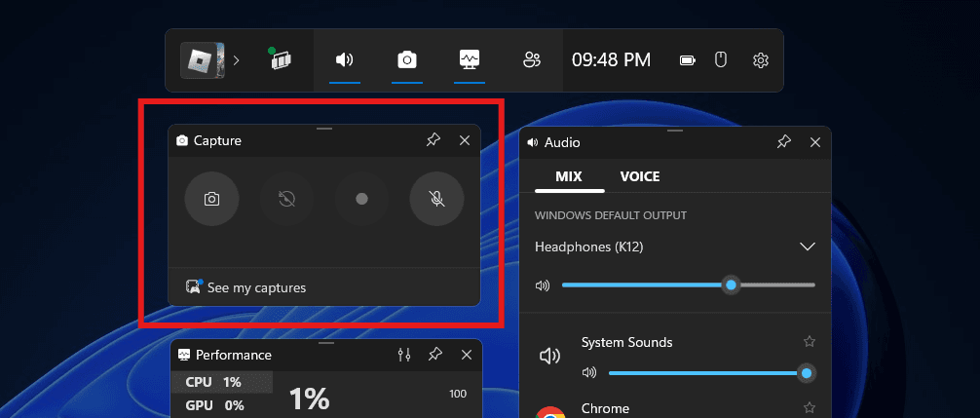
Task: Open the widget menu icon in the top bar
Action: [x=281, y=59]
